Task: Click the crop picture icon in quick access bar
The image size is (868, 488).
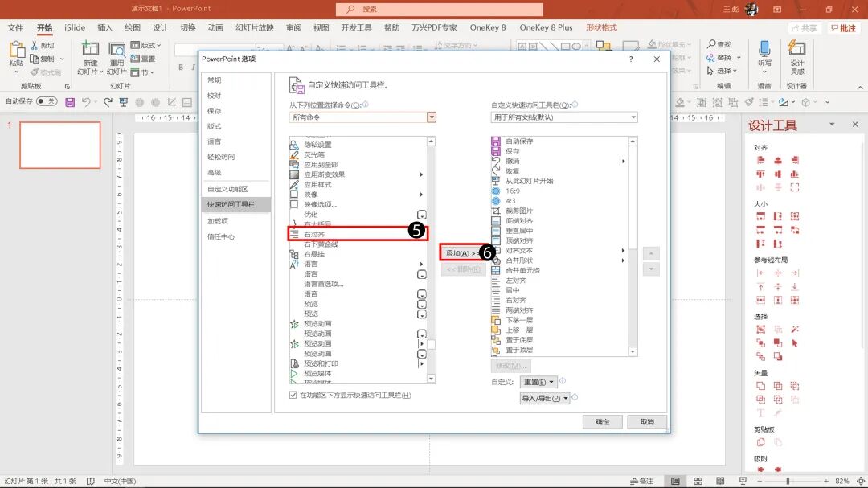Action: click(172, 102)
